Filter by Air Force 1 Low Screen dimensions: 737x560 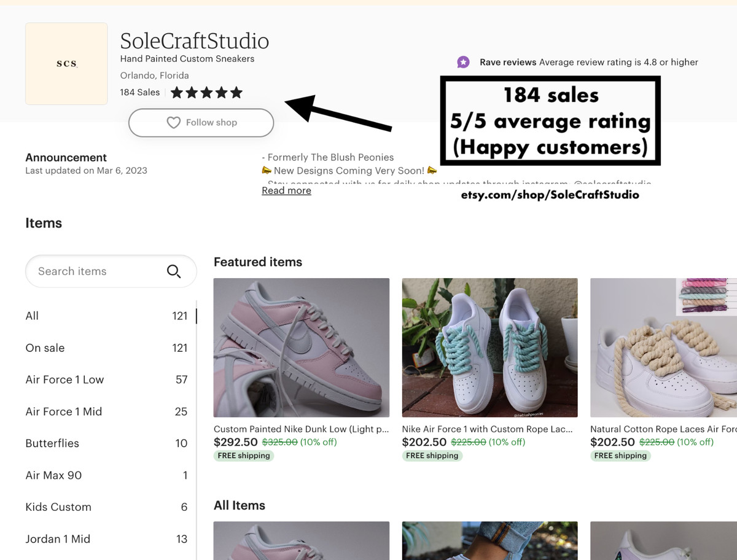pos(64,380)
